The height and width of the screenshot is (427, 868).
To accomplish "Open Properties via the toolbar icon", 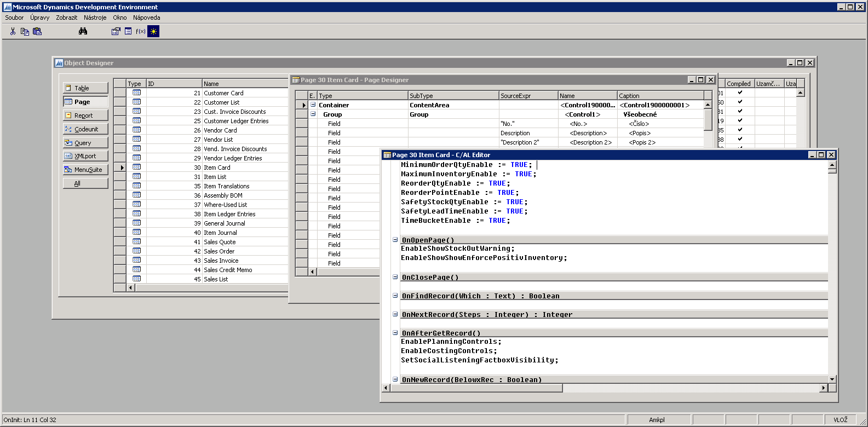I will 116,31.
